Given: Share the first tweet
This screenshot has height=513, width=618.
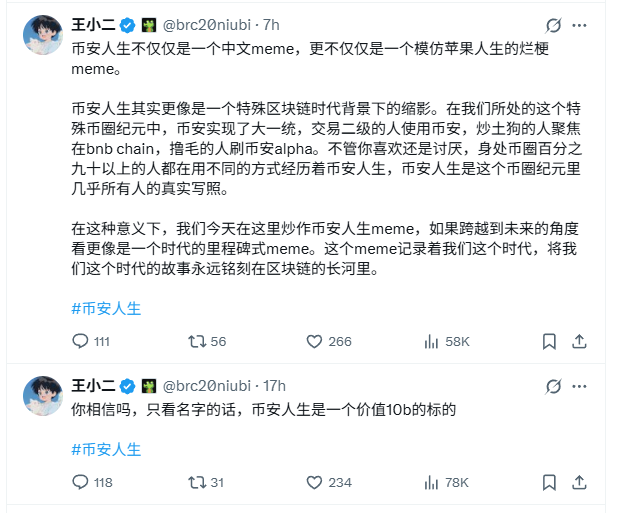Looking at the screenshot, I should pos(580,341).
